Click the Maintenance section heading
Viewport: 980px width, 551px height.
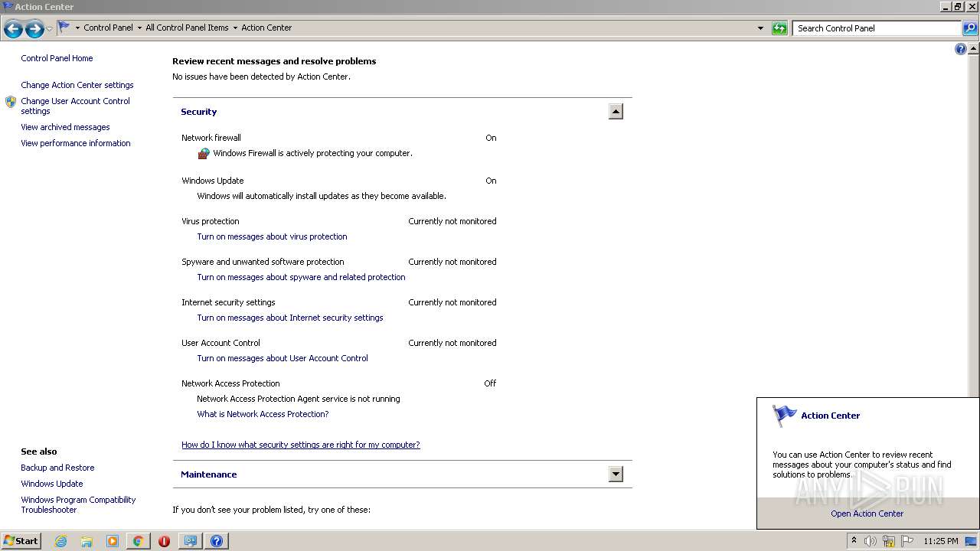(x=208, y=474)
